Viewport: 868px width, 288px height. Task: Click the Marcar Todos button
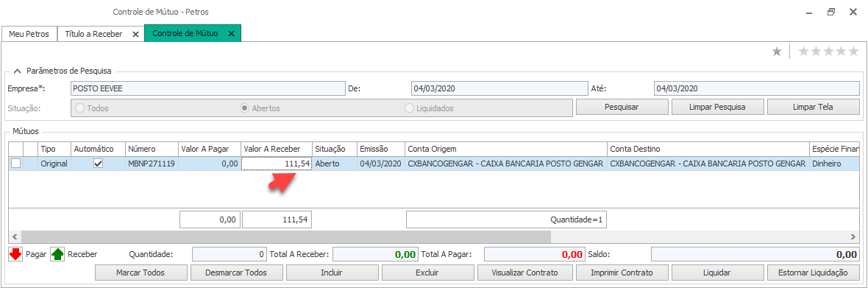[141, 273]
